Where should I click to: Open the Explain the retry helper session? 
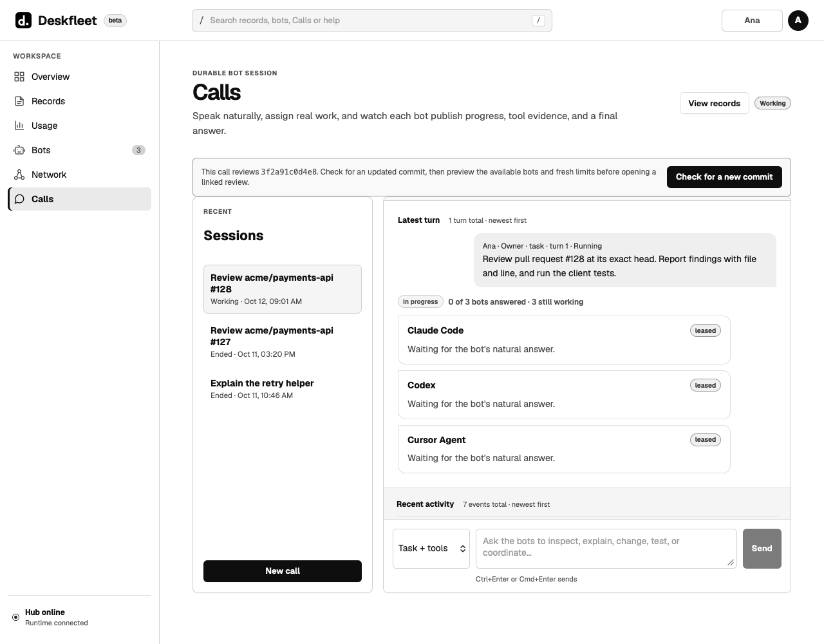pyautogui.click(x=283, y=389)
